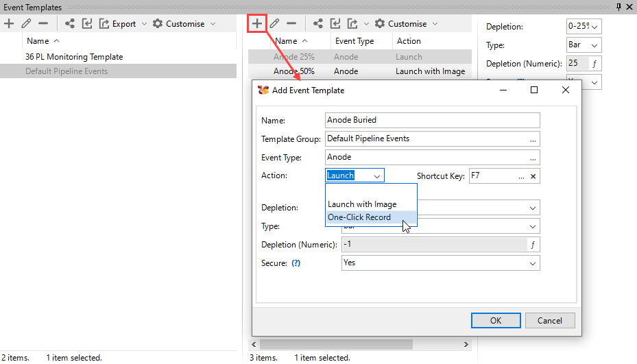The image size is (637, 364).
Task: Click the pin icon of Event Templates panel
Action: coord(618,7)
